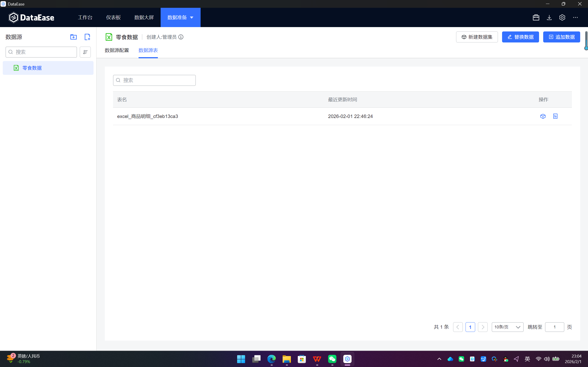This screenshot has height=367, width=588.
Task: Click the create dataset cube icon in row
Action: tap(543, 116)
